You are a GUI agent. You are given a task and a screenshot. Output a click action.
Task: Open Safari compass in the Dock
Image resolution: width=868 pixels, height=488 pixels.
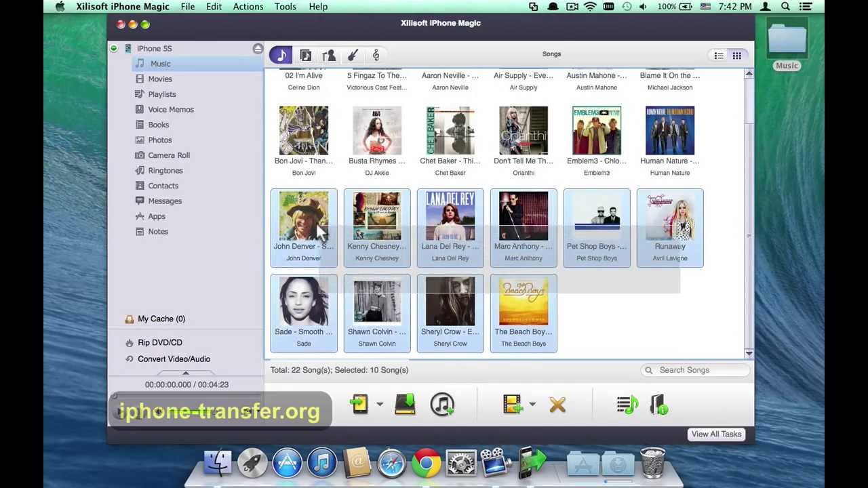point(391,464)
